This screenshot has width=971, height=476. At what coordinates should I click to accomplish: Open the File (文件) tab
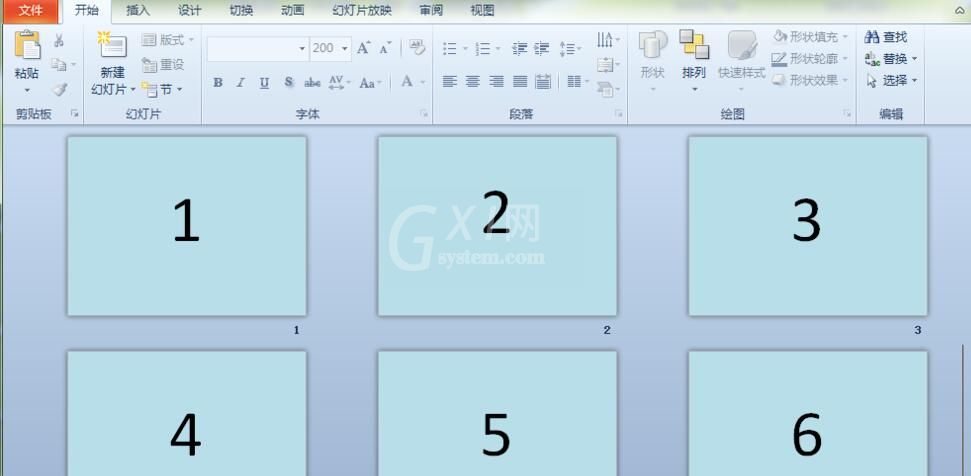tap(30, 11)
